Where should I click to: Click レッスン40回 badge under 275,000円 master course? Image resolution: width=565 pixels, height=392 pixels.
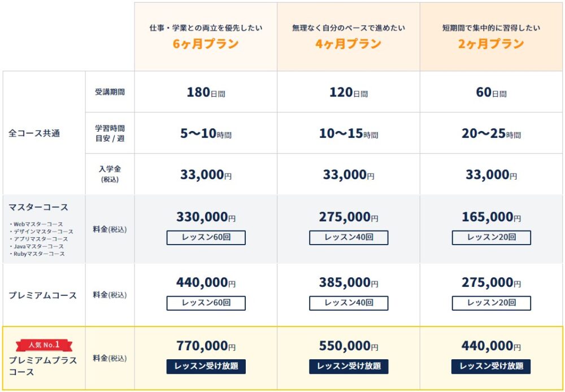click(x=349, y=238)
